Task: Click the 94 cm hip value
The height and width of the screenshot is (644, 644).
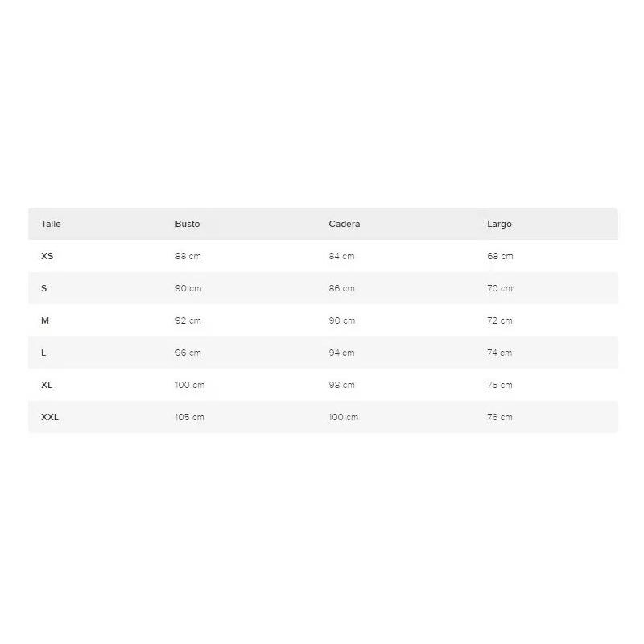Action: point(341,353)
